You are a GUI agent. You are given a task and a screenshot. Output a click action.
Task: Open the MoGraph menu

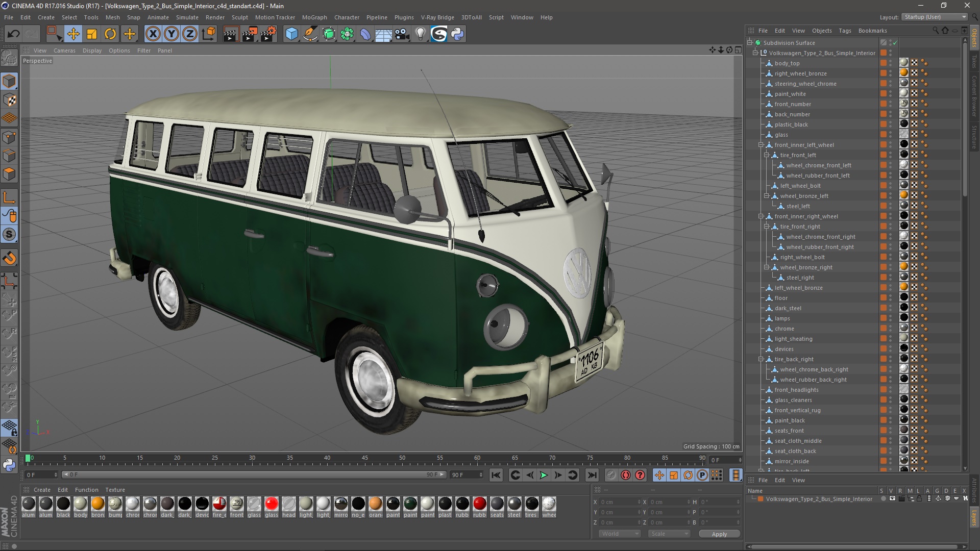pos(314,17)
